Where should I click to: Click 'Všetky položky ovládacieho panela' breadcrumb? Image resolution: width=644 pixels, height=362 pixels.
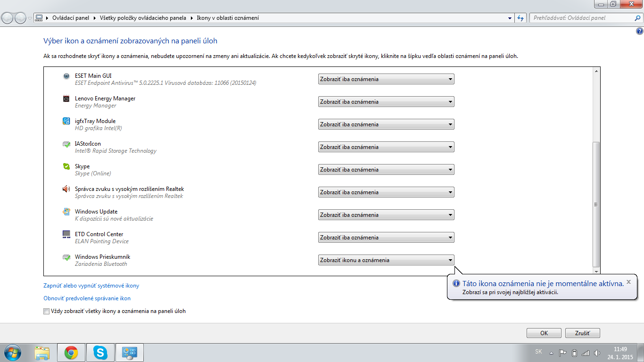pyautogui.click(x=143, y=18)
